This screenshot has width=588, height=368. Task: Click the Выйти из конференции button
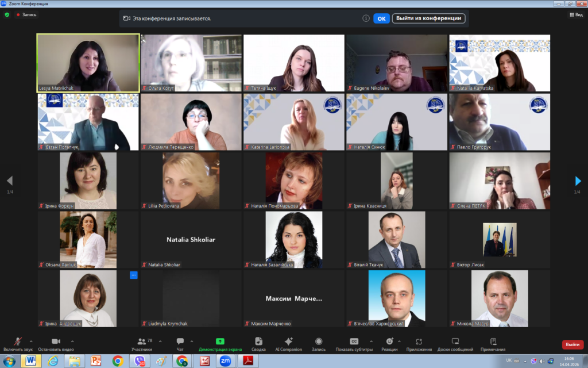(x=428, y=18)
